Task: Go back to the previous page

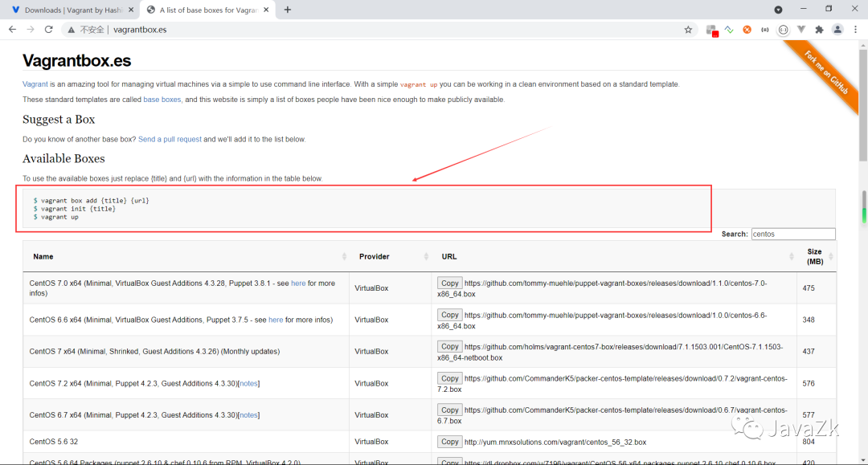Action: tap(12, 29)
